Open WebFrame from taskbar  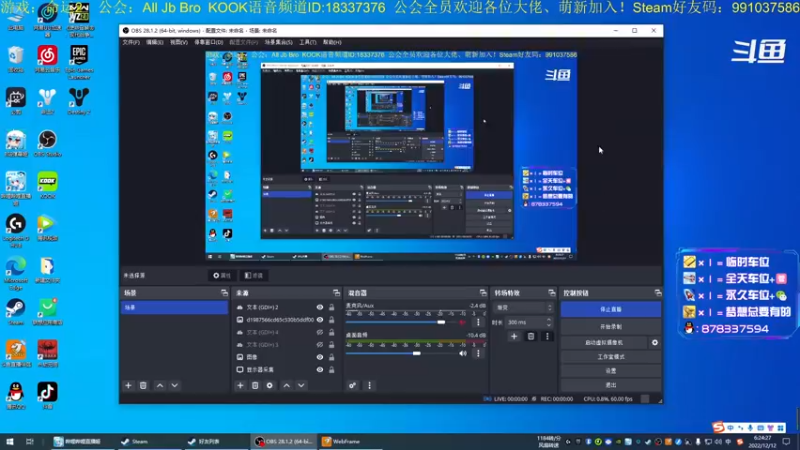[x=352, y=441]
